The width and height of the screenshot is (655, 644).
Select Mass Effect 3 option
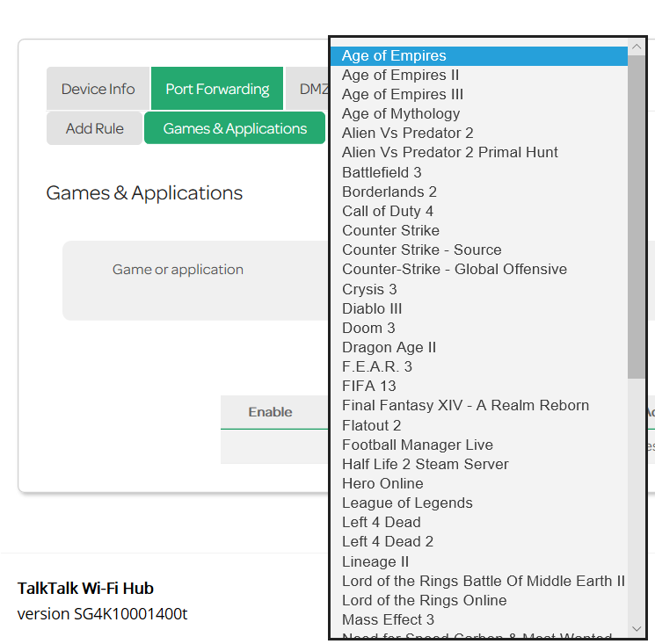pos(479,619)
